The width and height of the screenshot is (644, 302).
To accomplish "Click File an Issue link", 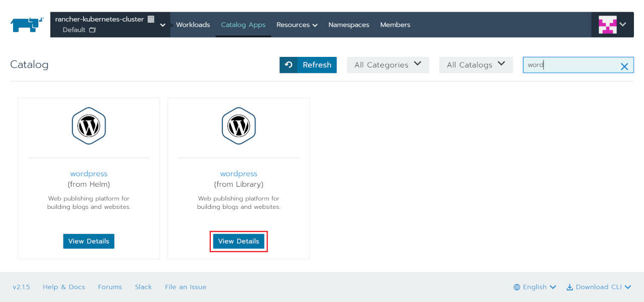I will click(186, 287).
